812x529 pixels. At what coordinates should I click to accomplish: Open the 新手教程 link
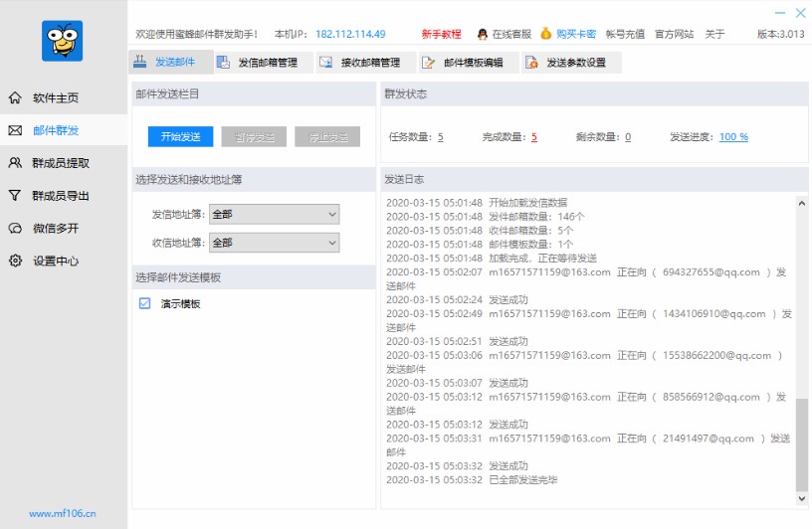(441, 34)
